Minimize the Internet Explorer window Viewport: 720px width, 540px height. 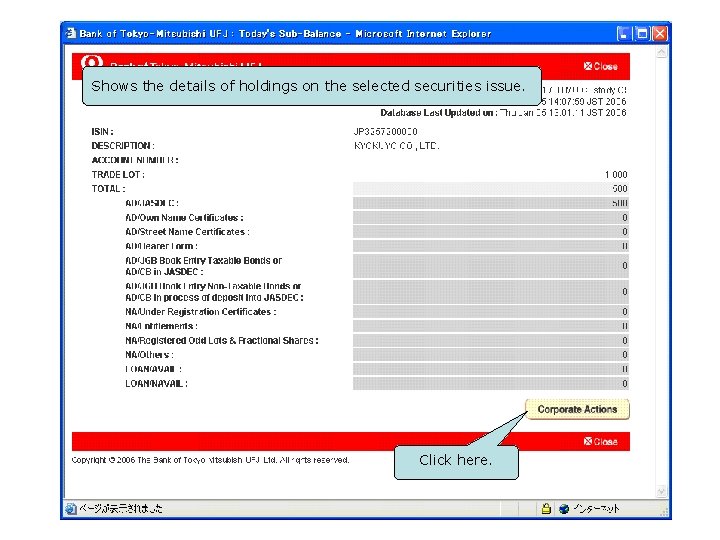pyautogui.click(x=624, y=33)
